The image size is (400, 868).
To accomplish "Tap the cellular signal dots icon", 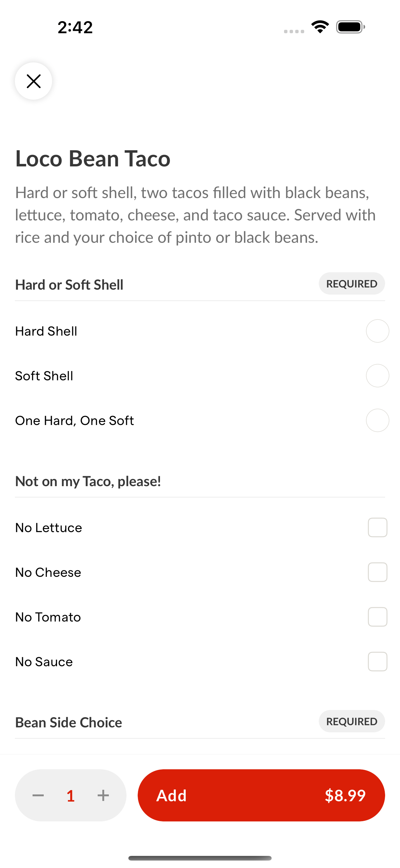I will click(x=294, y=31).
